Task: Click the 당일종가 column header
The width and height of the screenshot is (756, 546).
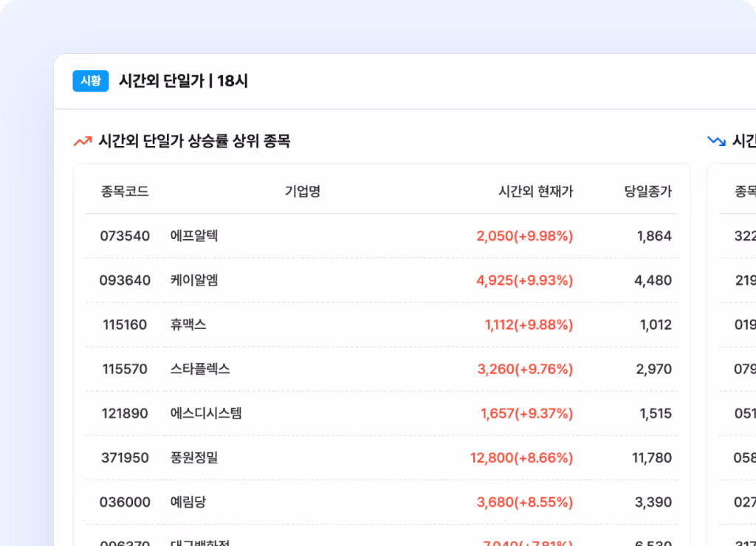Action: [647, 191]
